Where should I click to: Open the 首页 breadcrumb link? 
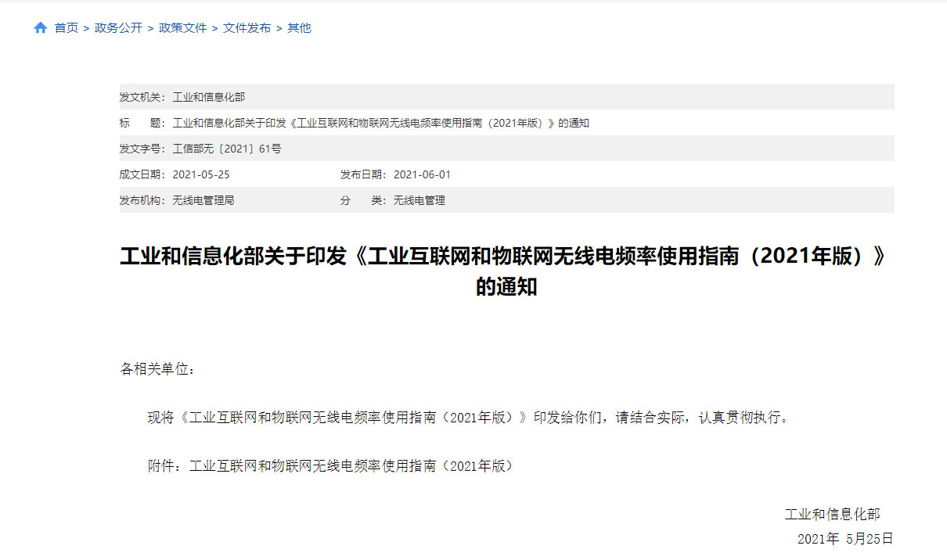67,28
